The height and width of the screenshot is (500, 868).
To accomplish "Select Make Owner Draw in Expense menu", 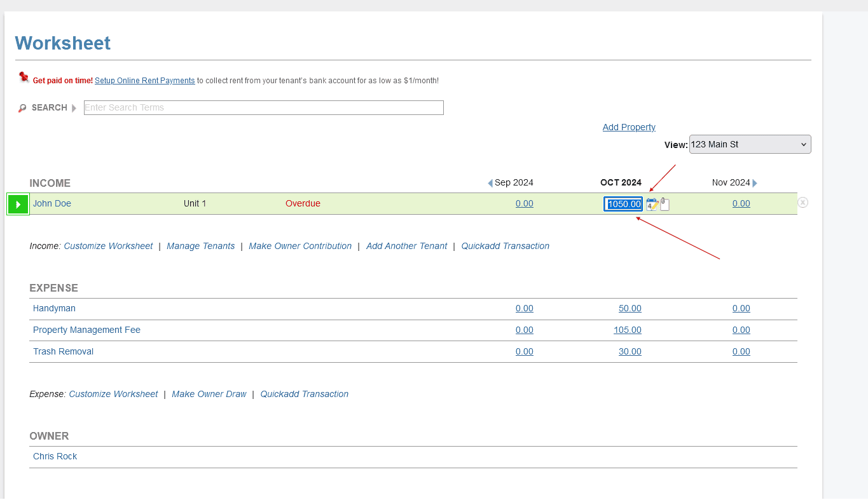I will [209, 394].
